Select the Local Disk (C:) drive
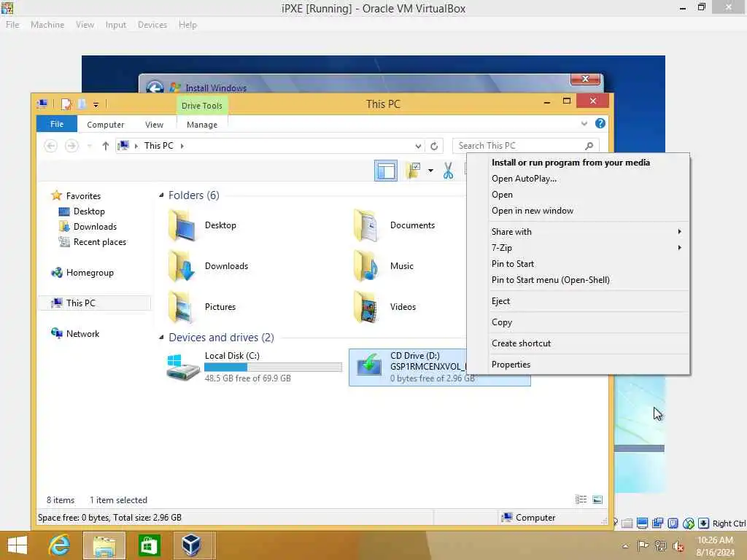Viewport: 747px width, 560px height. (254, 367)
